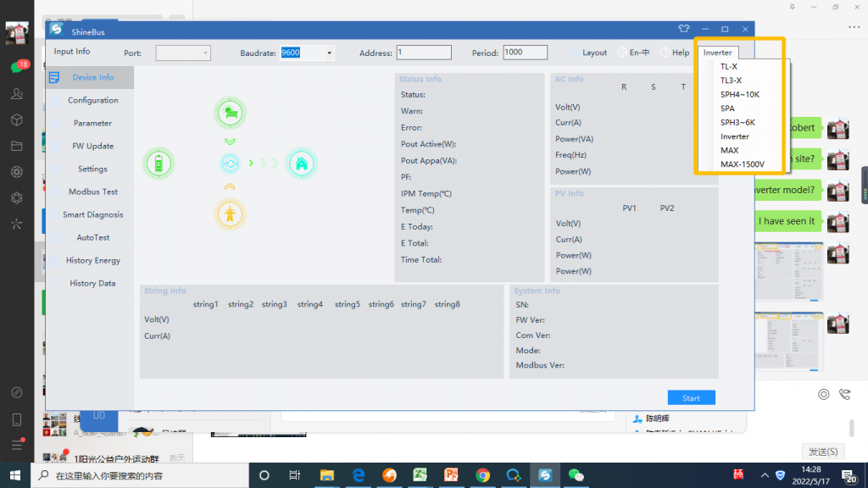Screen dimensions: 868x488
Task: Click the Start button
Action: tap(691, 398)
